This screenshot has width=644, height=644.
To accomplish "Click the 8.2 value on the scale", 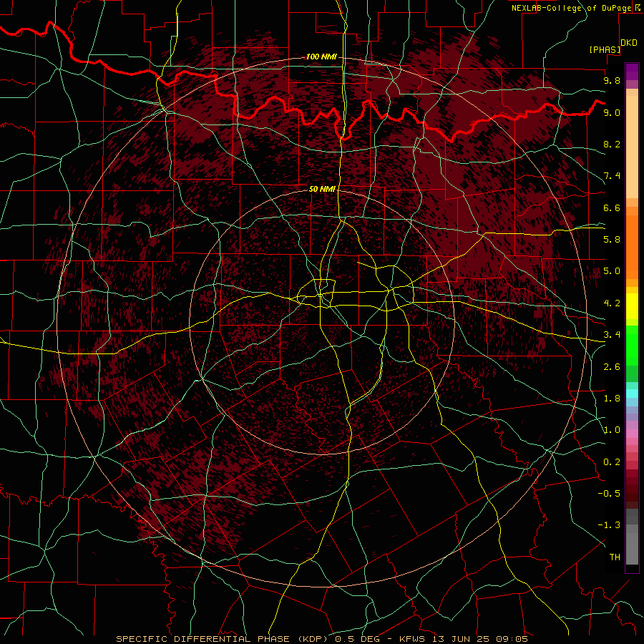I will (612, 144).
